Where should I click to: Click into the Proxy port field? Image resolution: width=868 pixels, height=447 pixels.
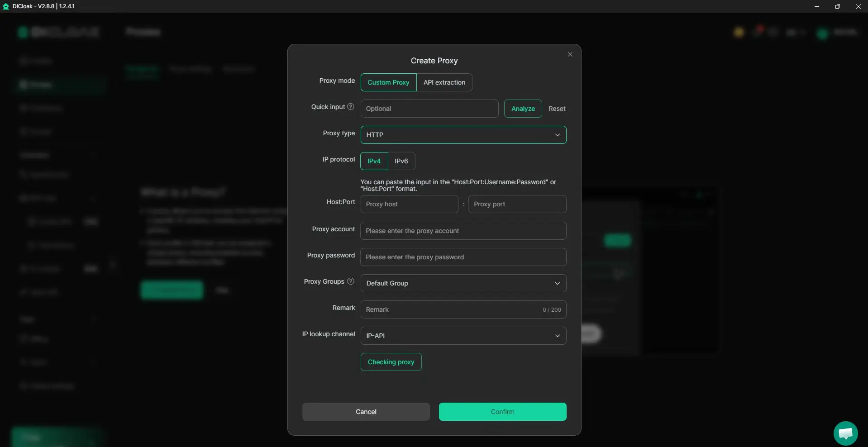(x=517, y=204)
